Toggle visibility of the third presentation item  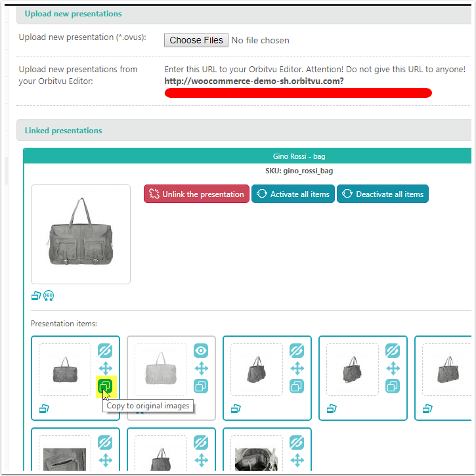point(297,351)
